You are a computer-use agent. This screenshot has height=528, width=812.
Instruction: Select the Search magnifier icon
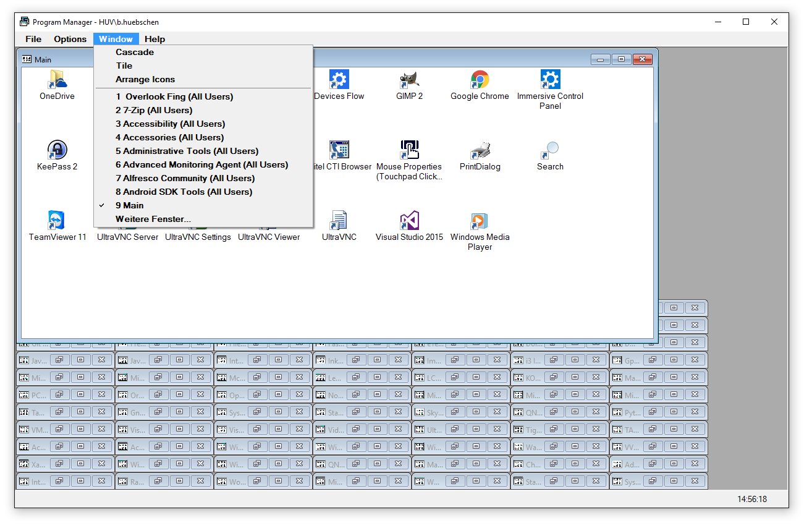pos(550,150)
